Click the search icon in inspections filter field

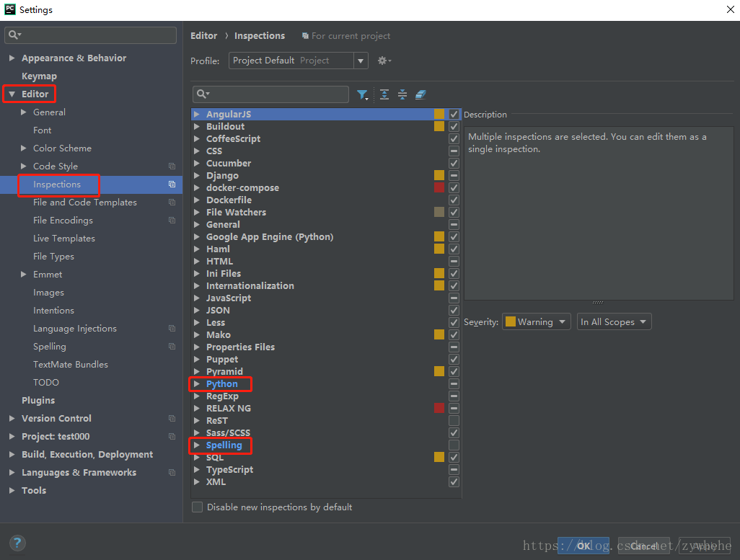[203, 94]
